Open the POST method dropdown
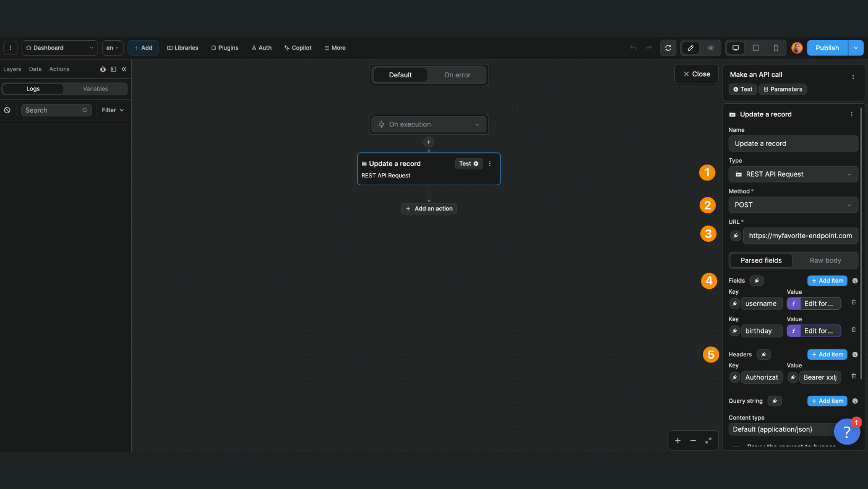Viewport: 868px width, 489px height. 792,205
